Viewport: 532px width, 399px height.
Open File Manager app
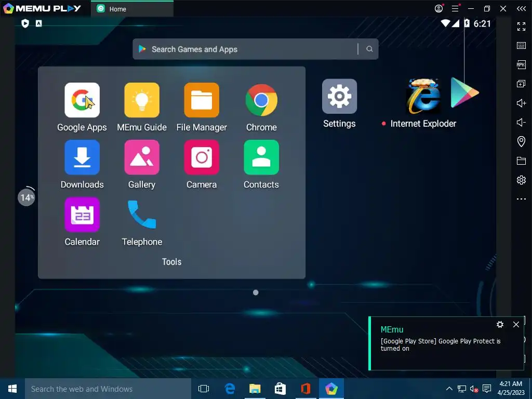point(202,100)
